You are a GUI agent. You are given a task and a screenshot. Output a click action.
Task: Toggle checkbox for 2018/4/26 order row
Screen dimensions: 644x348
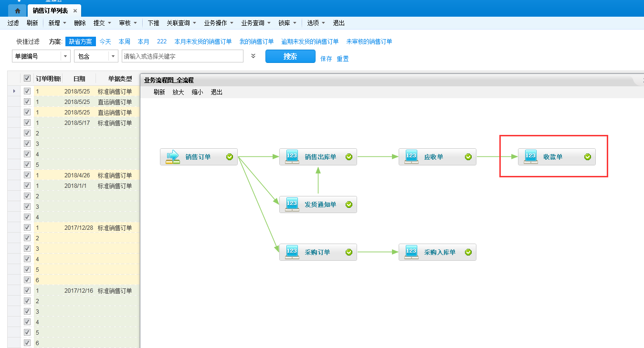click(27, 175)
